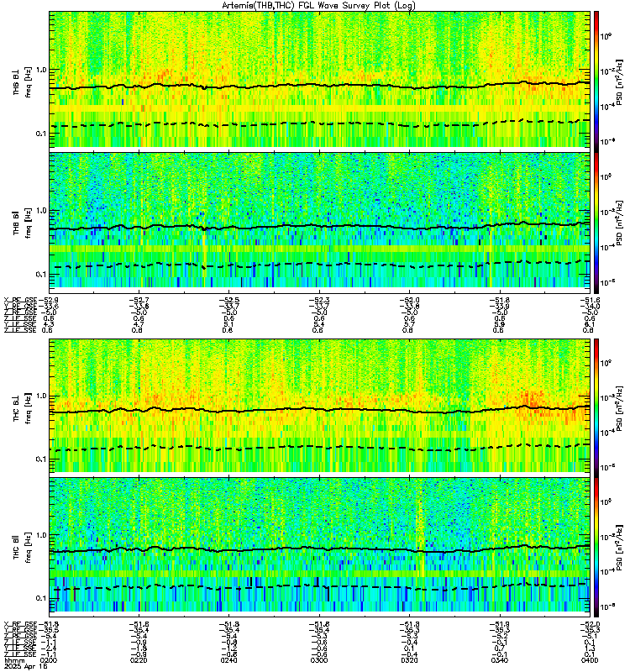Click the 'THC B∥ freq [Hz]' axis label
Image resolution: width=630 pixels, height=672 pixels.
point(22,547)
